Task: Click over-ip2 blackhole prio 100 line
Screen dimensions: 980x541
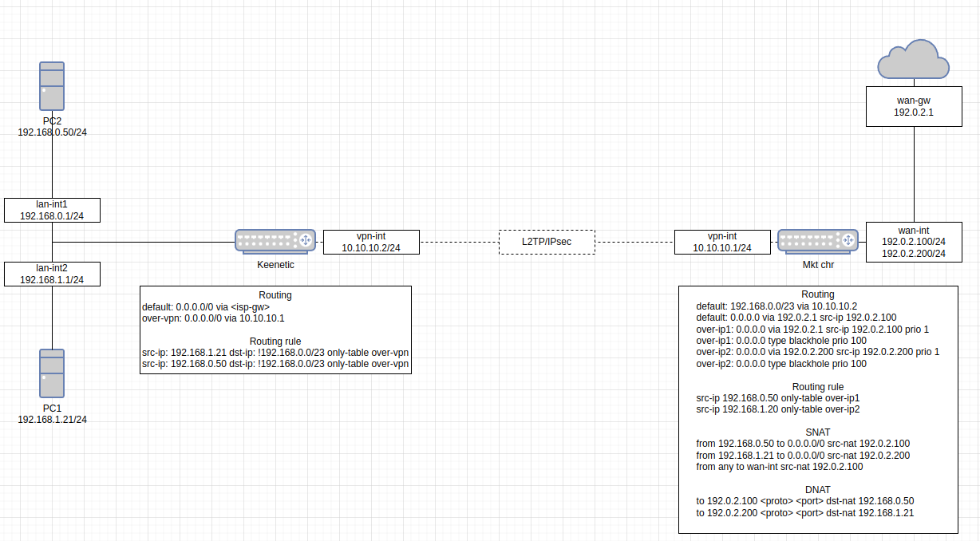Action: (x=780, y=363)
